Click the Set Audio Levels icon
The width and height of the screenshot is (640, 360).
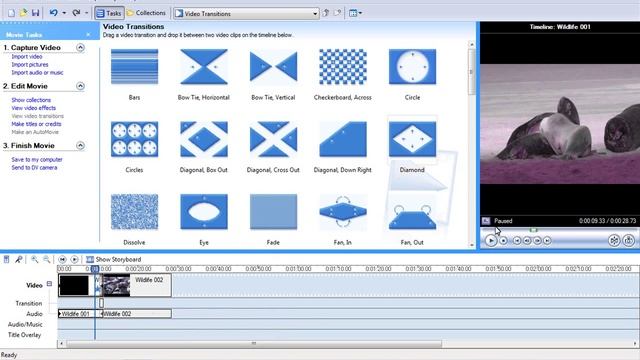click(7, 260)
